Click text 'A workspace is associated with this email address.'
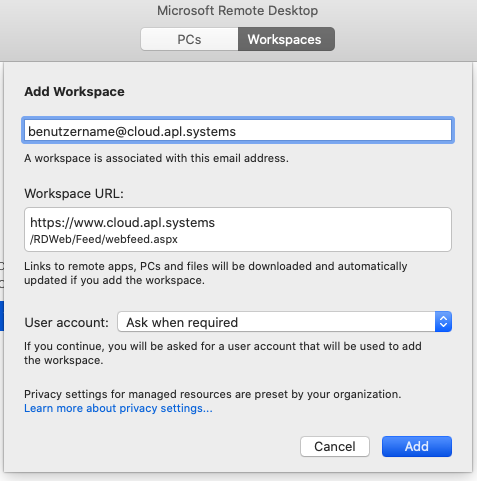477x481 pixels. 156,158
